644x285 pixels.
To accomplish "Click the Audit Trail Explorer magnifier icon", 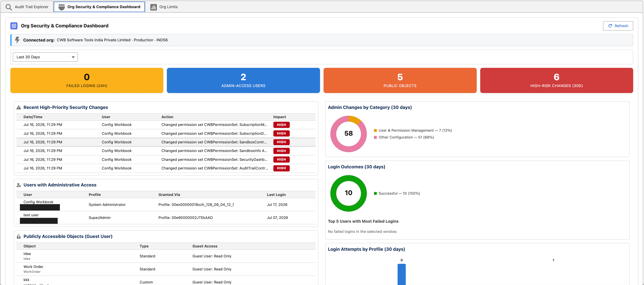I will tap(9, 7).
